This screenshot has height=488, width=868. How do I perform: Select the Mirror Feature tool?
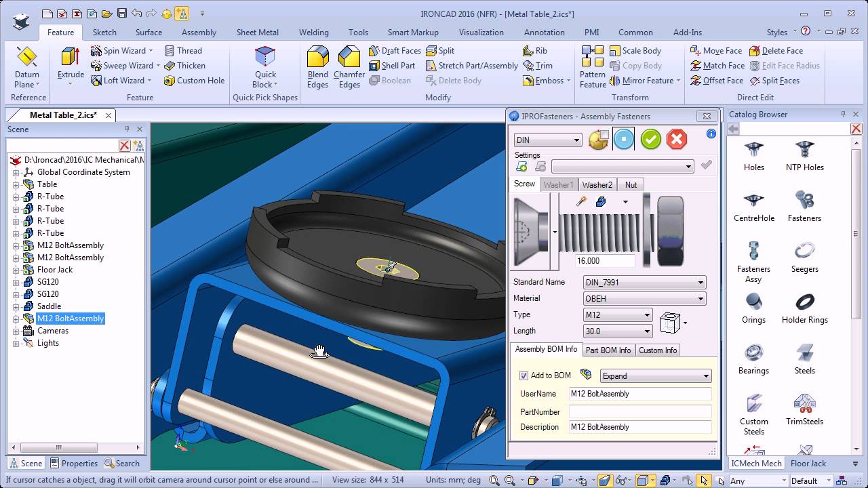pos(645,81)
